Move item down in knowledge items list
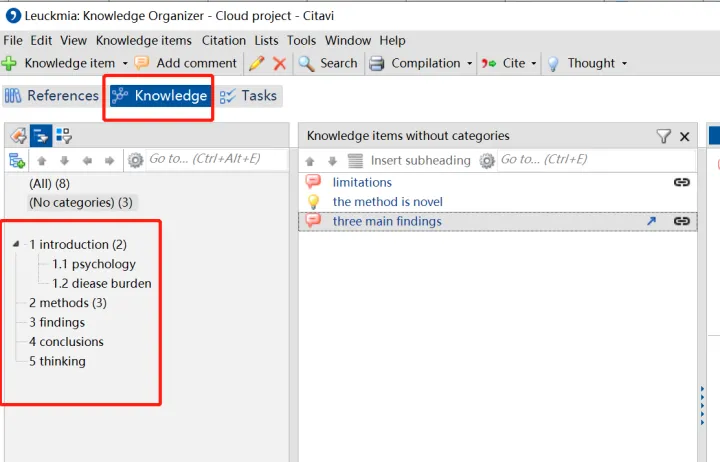Image resolution: width=720 pixels, height=462 pixels. pos(332,161)
